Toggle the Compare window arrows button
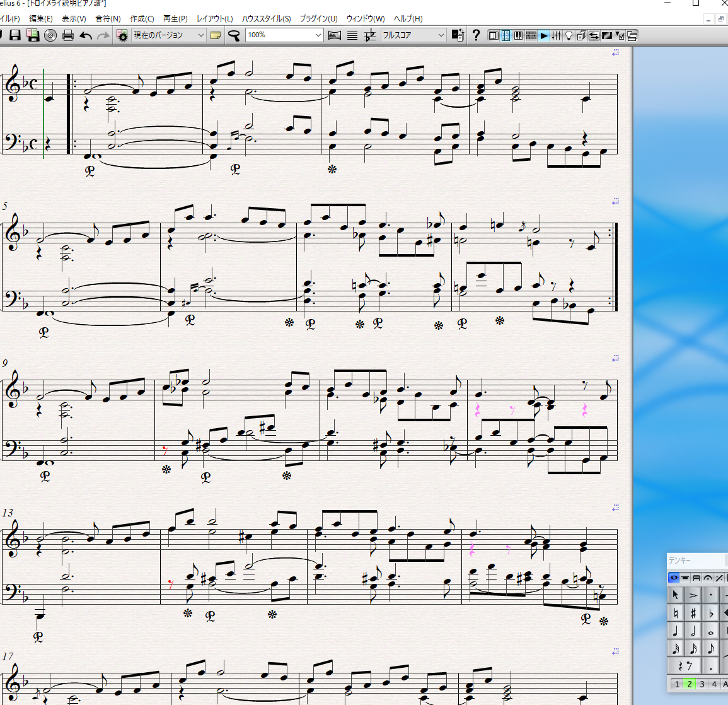 point(594,35)
